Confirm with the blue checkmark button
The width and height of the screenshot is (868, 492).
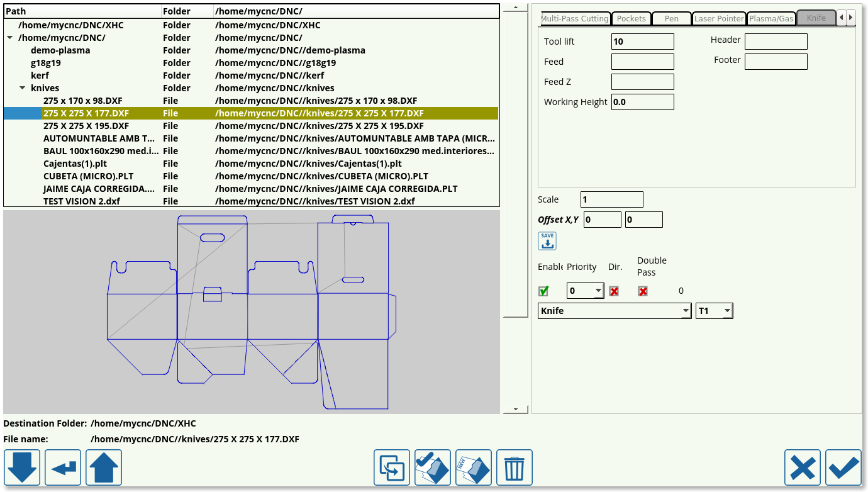click(x=843, y=467)
